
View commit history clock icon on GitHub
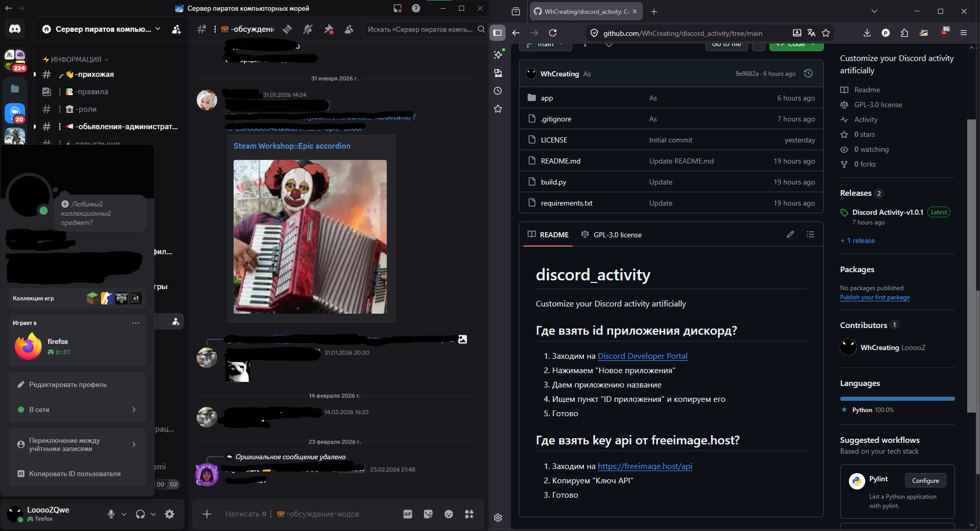coord(808,73)
